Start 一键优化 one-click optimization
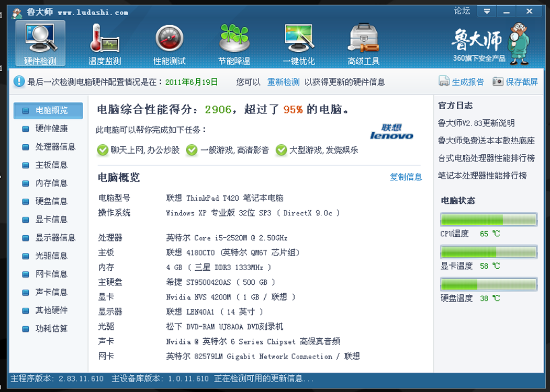550x392 pixels. pyautogui.click(x=299, y=44)
